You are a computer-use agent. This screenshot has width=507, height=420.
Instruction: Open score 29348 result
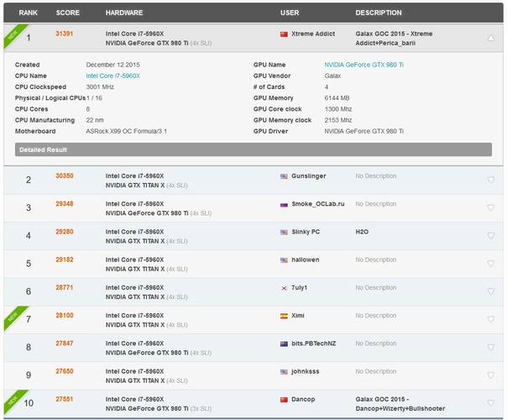(65, 204)
